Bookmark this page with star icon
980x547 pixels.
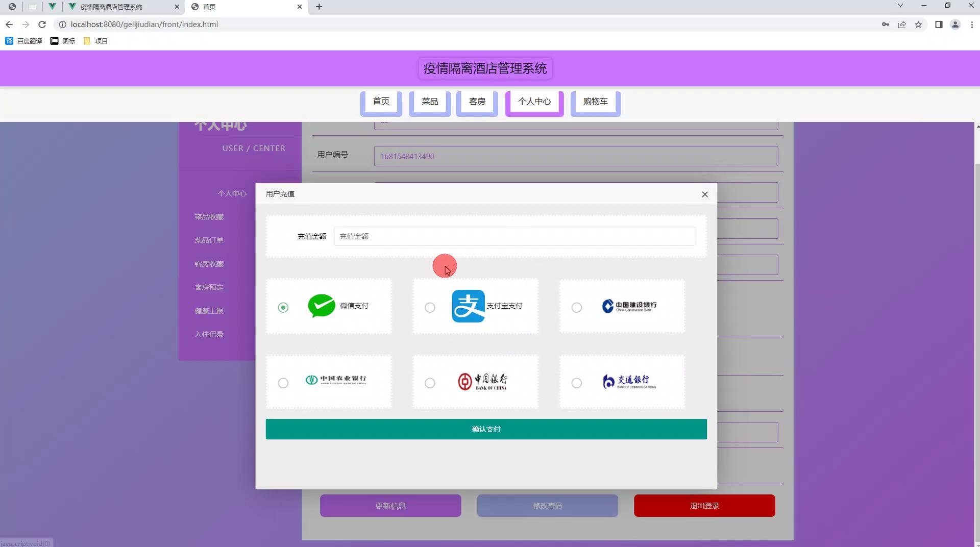click(x=918, y=24)
